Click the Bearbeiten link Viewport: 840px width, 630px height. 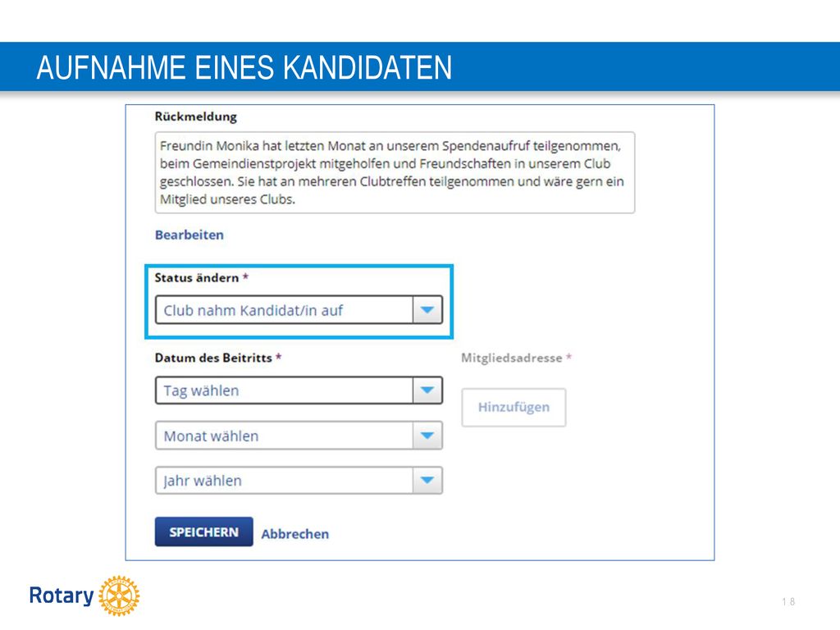click(189, 235)
